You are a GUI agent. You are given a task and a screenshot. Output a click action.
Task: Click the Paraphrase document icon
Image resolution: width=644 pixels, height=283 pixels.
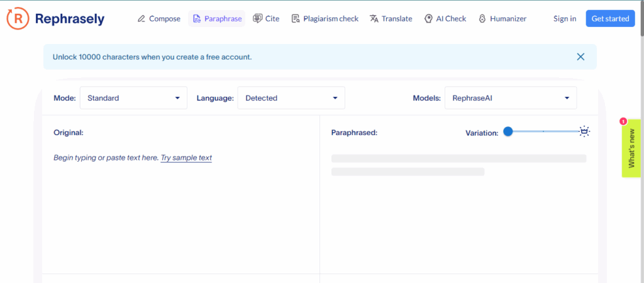click(x=197, y=19)
